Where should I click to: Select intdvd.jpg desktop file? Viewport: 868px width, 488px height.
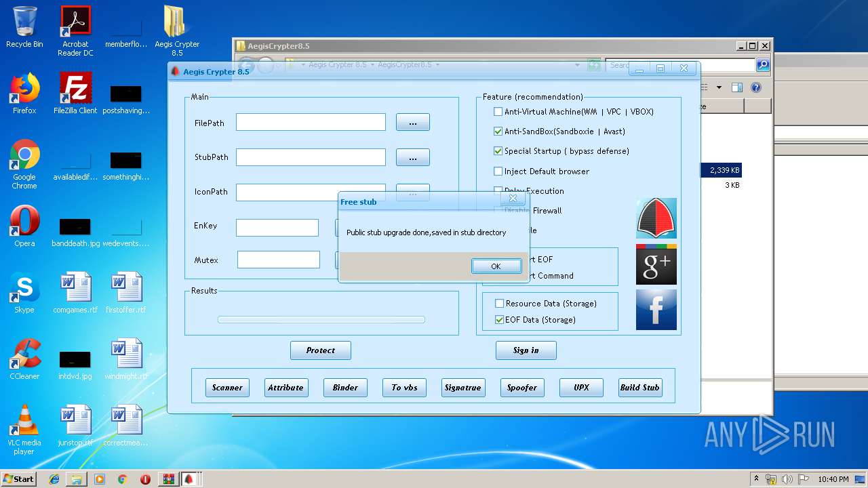[x=75, y=363]
